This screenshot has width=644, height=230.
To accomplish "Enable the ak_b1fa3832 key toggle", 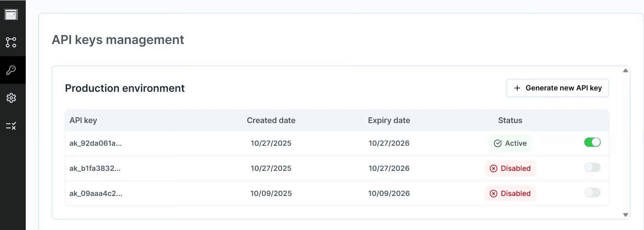I will [x=592, y=167].
